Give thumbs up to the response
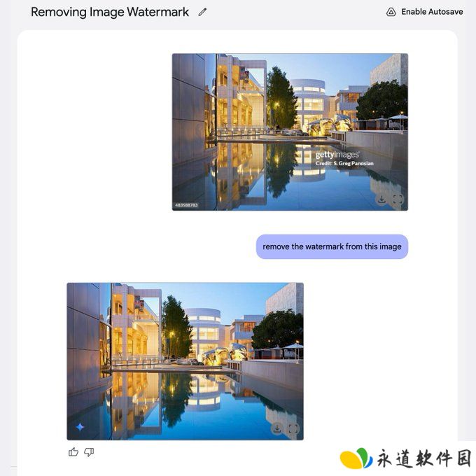 73,452
